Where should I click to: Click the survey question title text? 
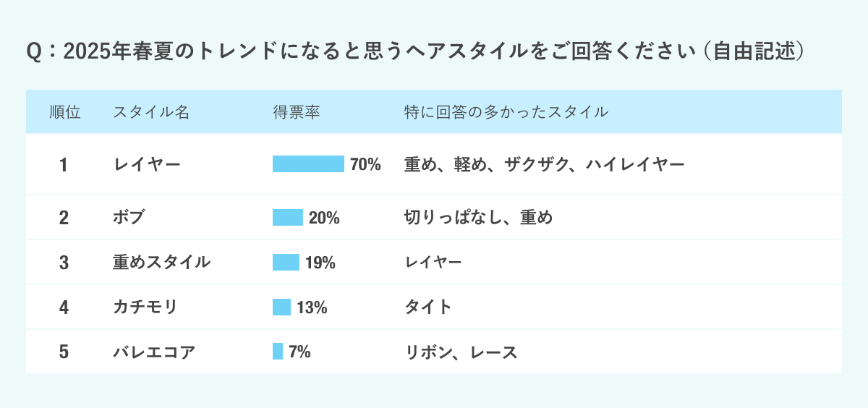[415, 51]
